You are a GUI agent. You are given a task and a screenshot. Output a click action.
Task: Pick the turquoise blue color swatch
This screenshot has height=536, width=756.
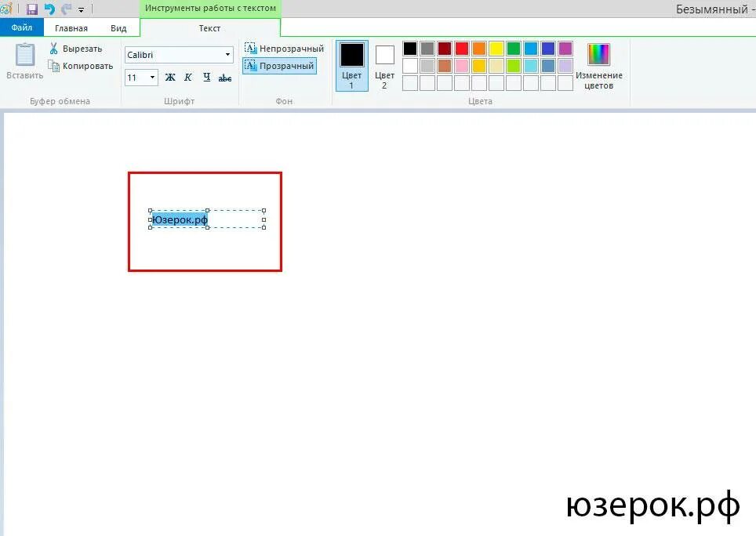point(531,48)
